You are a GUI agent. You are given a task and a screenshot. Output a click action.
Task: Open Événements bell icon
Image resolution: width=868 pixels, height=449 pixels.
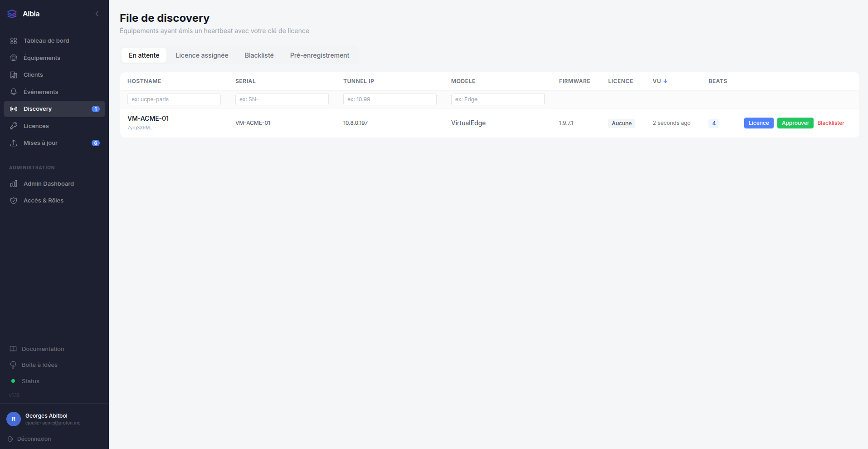pos(14,92)
